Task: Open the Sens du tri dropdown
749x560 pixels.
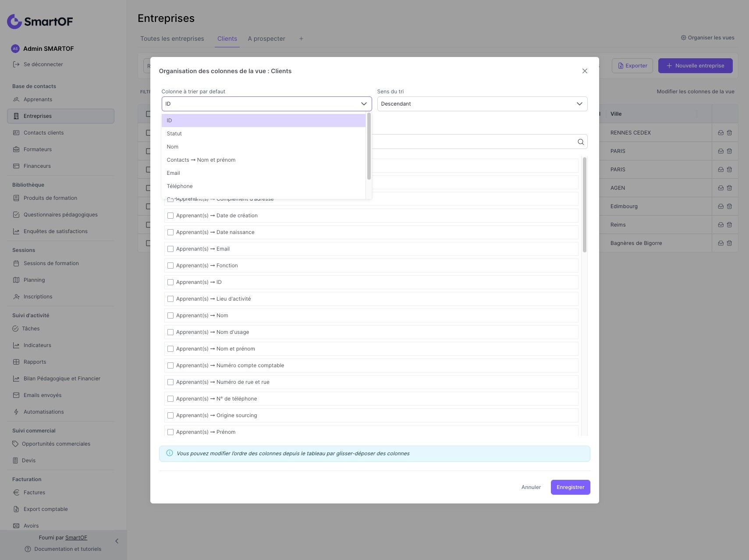Action: coord(482,104)
